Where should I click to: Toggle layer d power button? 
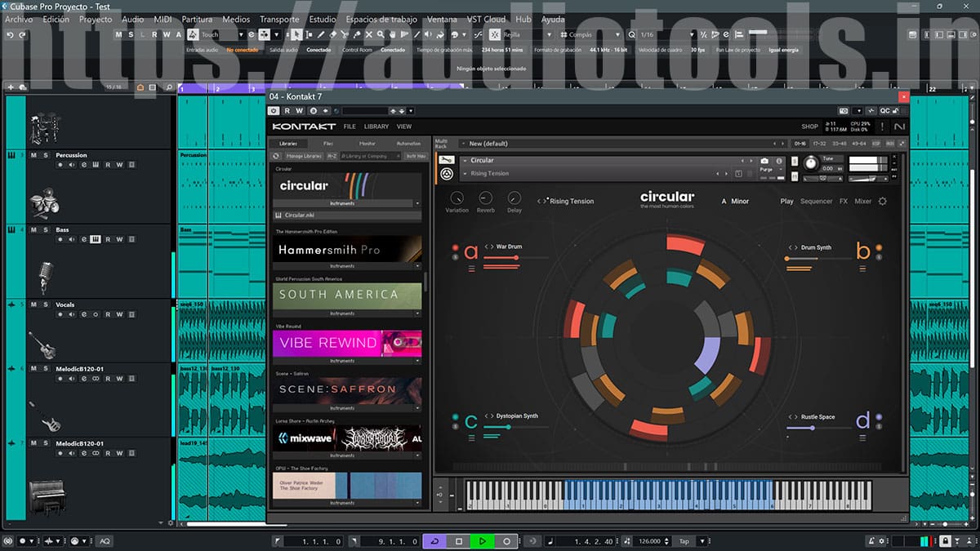[879, 417]
